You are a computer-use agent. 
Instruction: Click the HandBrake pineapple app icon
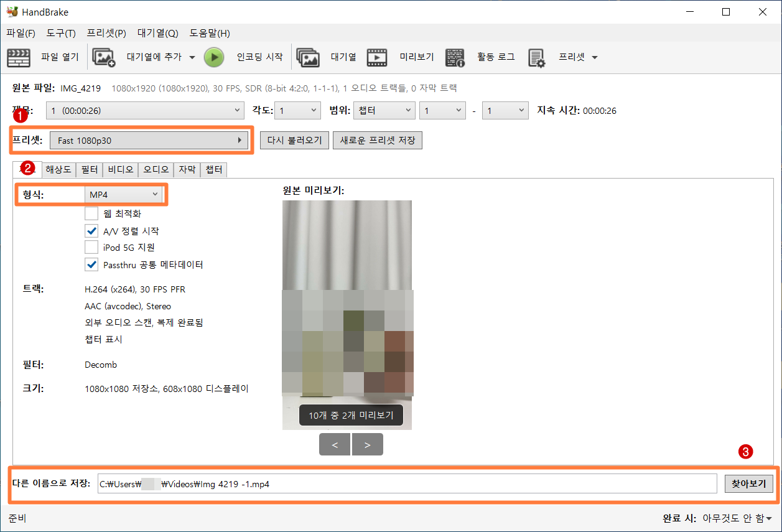tap(12, 12)
